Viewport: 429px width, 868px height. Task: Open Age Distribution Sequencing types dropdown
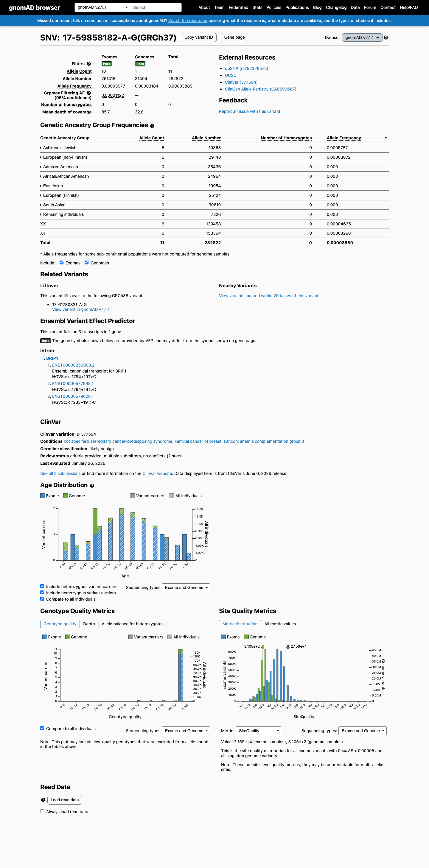[x=186, y=588]
